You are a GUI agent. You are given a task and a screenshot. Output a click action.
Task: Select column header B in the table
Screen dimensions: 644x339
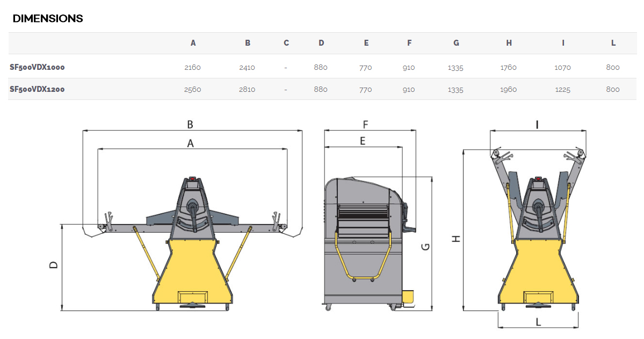point(248,43)
